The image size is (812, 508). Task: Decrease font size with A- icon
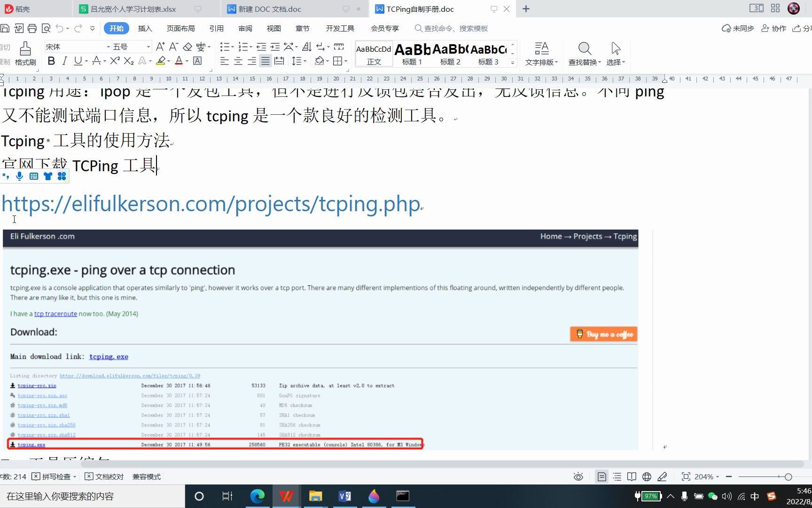(173, 47)
